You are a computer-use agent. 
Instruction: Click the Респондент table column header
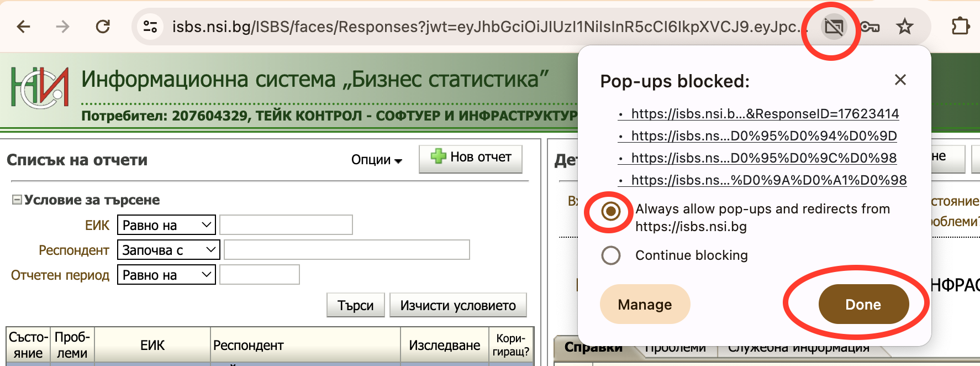[x=305, y=345]
